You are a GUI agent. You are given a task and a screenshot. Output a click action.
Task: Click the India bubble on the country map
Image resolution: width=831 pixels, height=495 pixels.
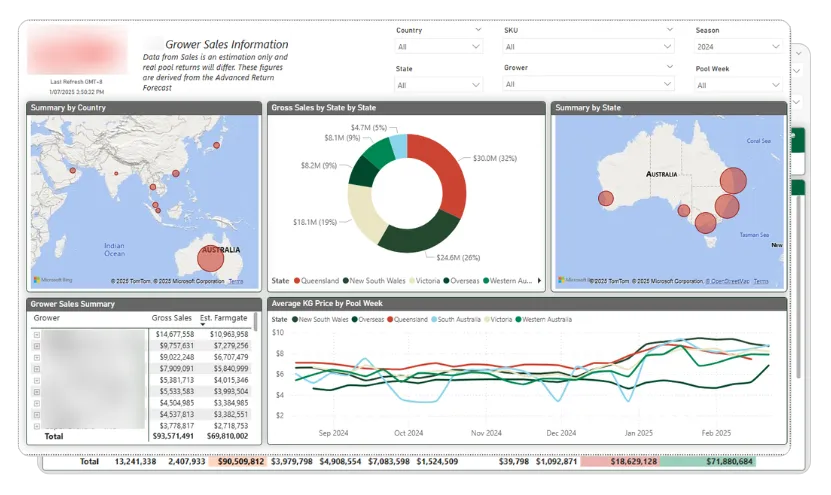coord(117,173)
